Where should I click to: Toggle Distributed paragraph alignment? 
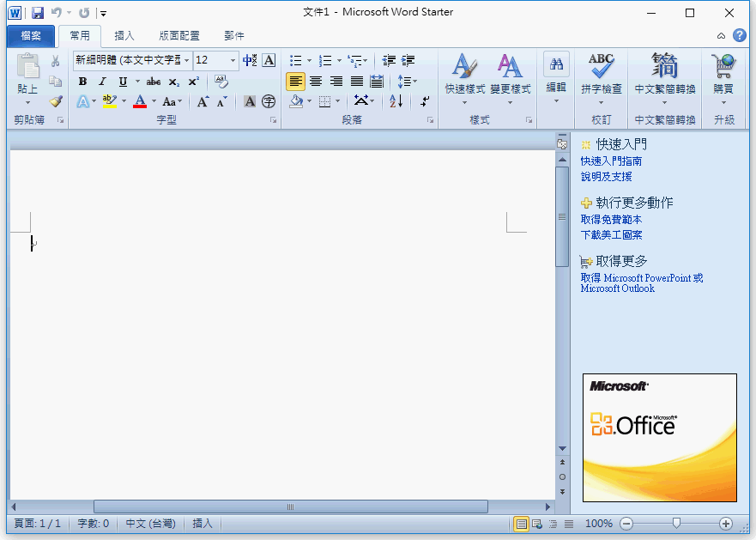tap(377, 81)
